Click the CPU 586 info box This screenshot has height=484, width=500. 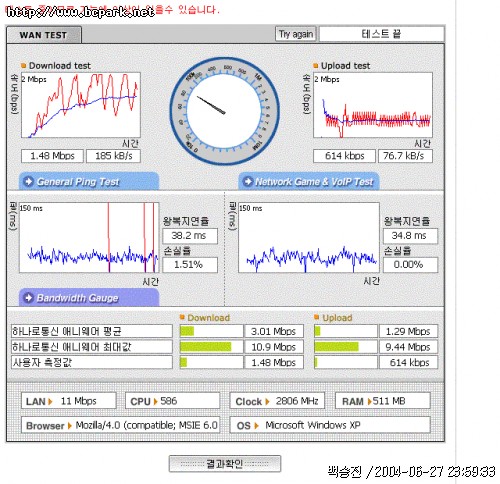point(172,401)
